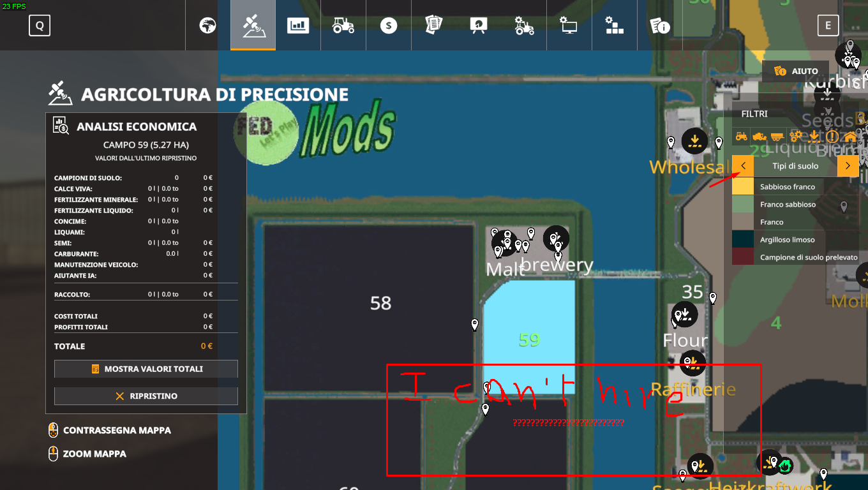Toggle the warning exclamation filter
This screenshot has height=490, width=868.
click(833, 136)
